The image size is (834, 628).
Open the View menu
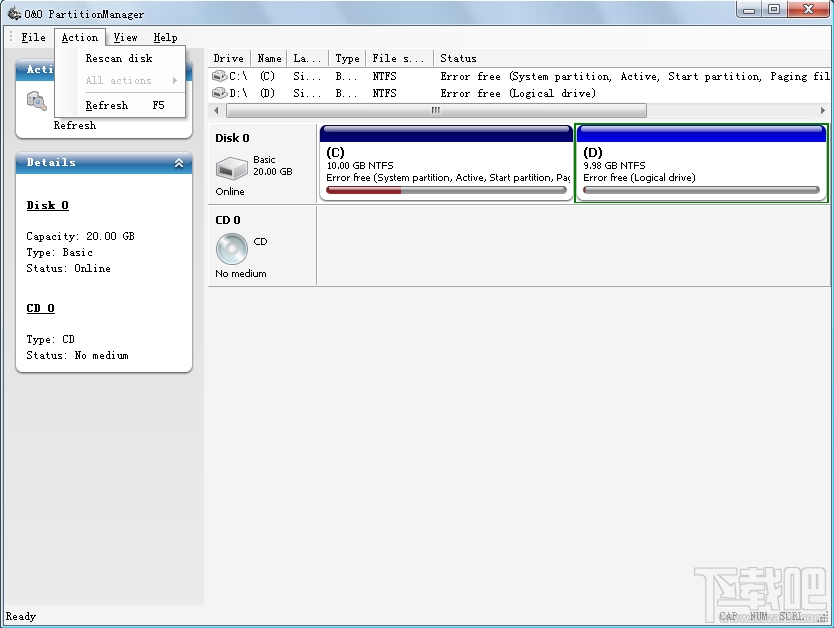pos(125,37)
